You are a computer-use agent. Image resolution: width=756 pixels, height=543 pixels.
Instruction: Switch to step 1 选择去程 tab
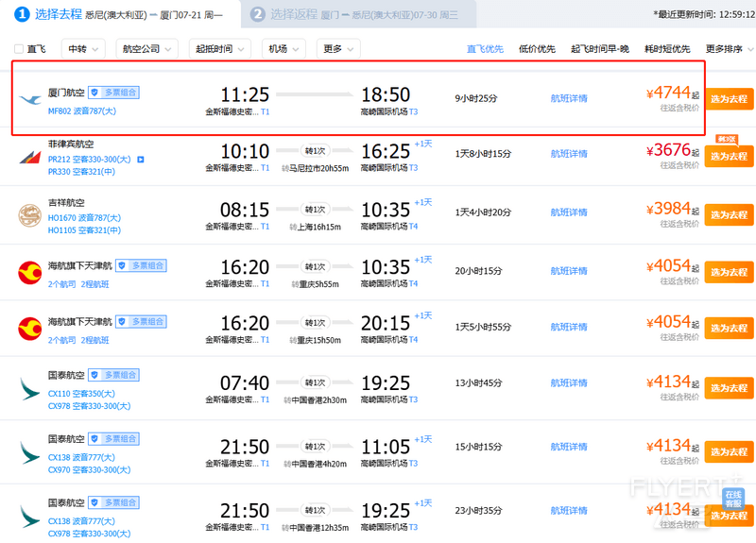coord(119,14)
